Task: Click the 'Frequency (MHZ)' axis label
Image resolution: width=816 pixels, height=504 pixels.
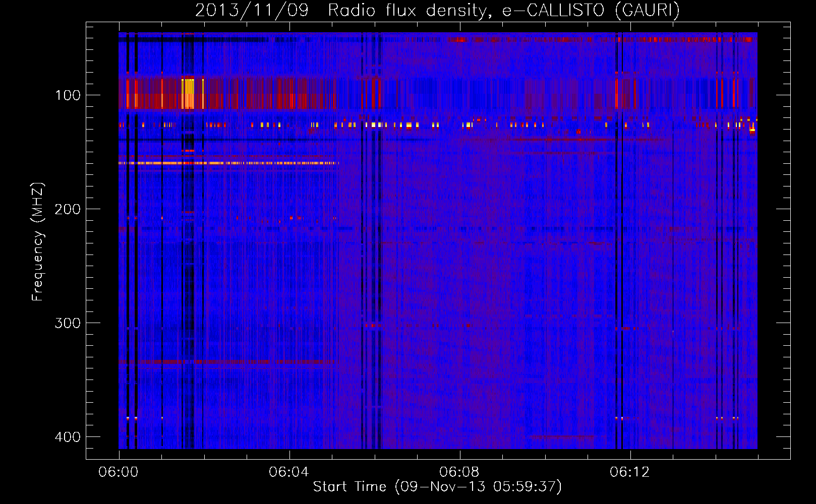Action: 38,242
